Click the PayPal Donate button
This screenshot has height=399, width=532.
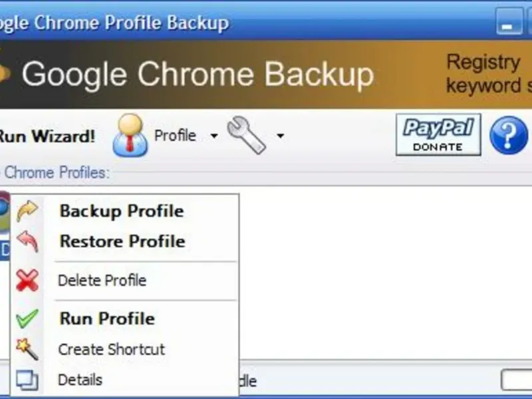point(438,134)
